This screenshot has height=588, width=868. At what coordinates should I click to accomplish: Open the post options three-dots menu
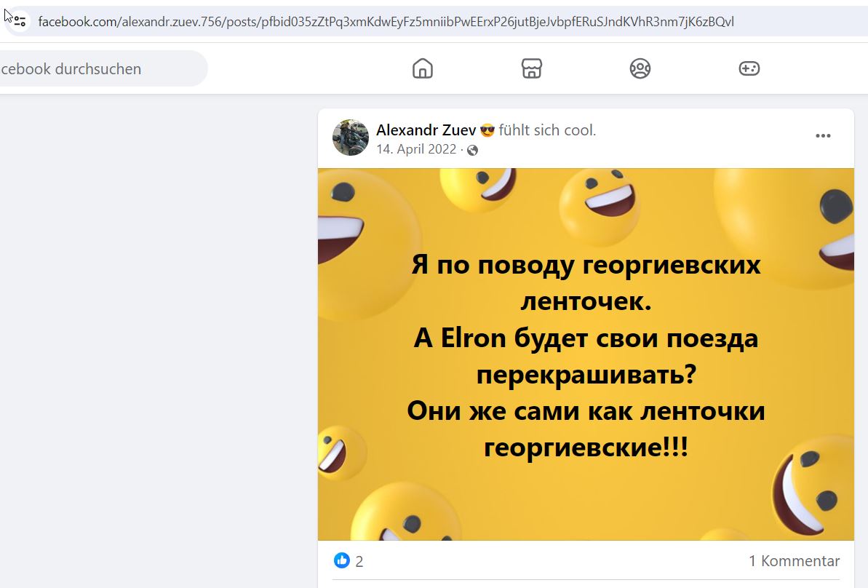(x=823, y=135)
